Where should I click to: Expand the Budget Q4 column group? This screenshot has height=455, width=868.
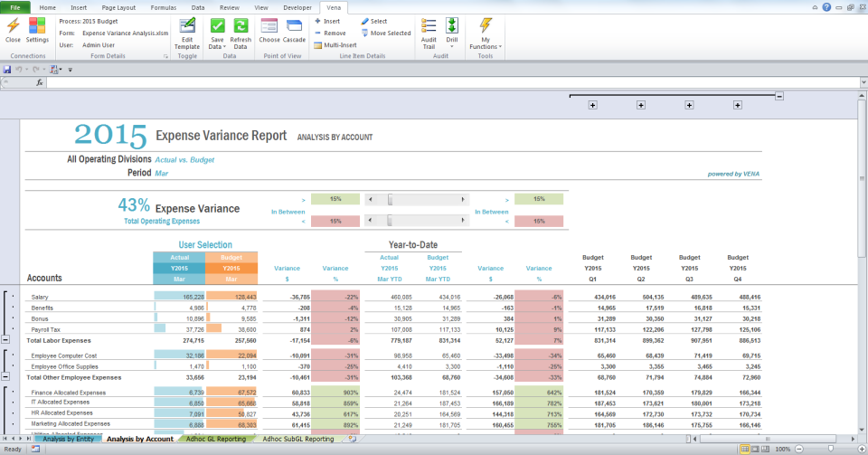[x=738, y=105]
